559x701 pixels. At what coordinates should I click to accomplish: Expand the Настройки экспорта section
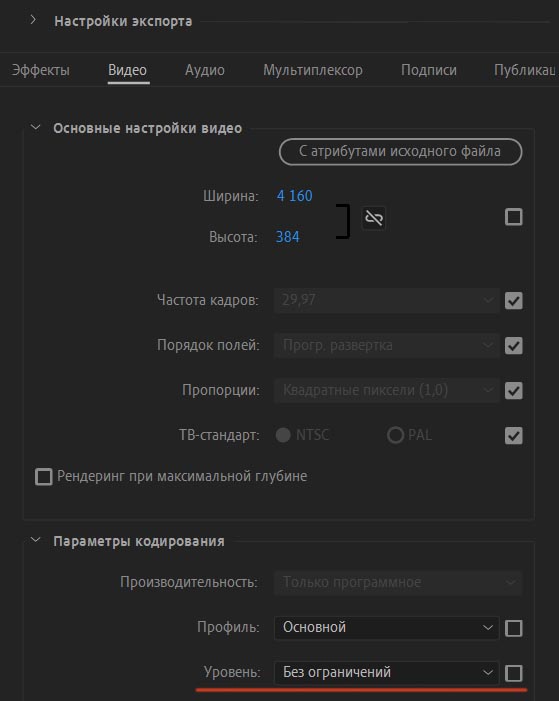(33, 20)
